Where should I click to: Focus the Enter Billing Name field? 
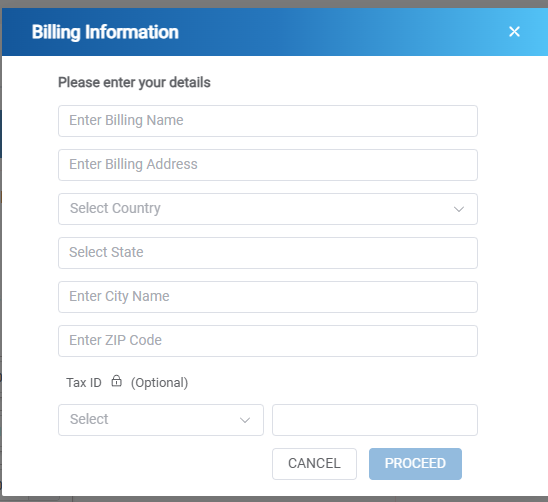click(268, 121)
